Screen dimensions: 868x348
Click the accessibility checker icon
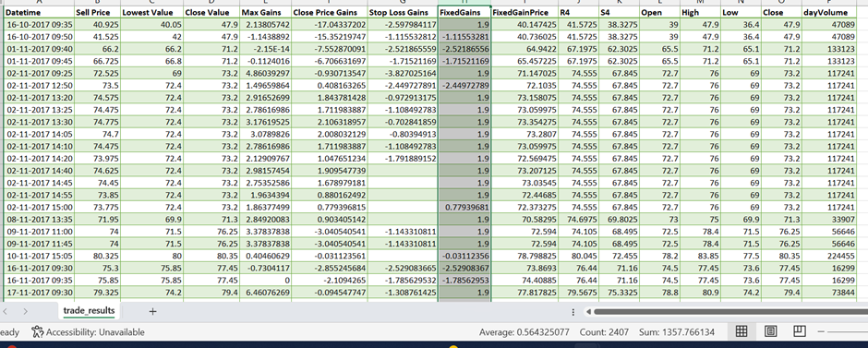[37, 332]
